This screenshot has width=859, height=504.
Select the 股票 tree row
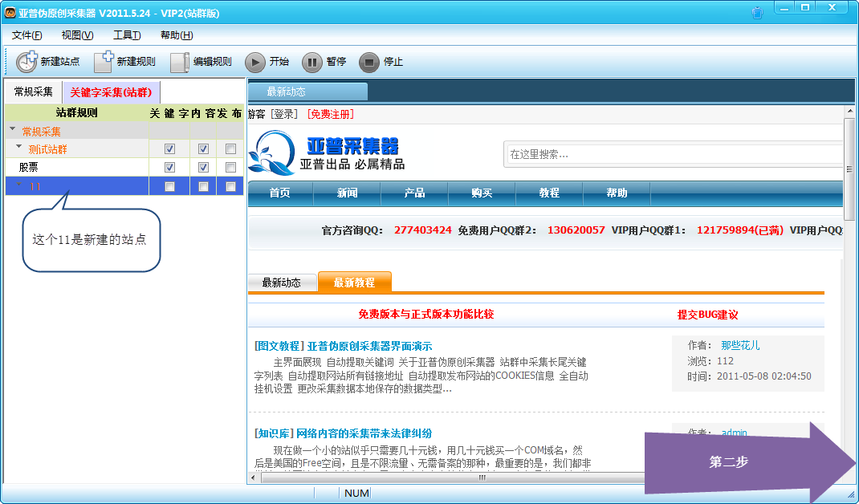click(x=124, y=168)
